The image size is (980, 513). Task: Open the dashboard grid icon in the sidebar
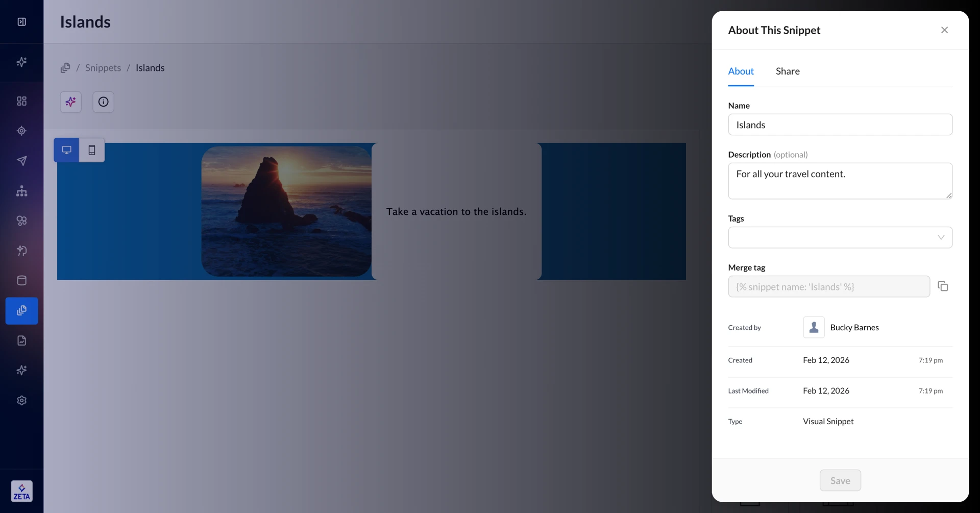click(x=21, y=101)
